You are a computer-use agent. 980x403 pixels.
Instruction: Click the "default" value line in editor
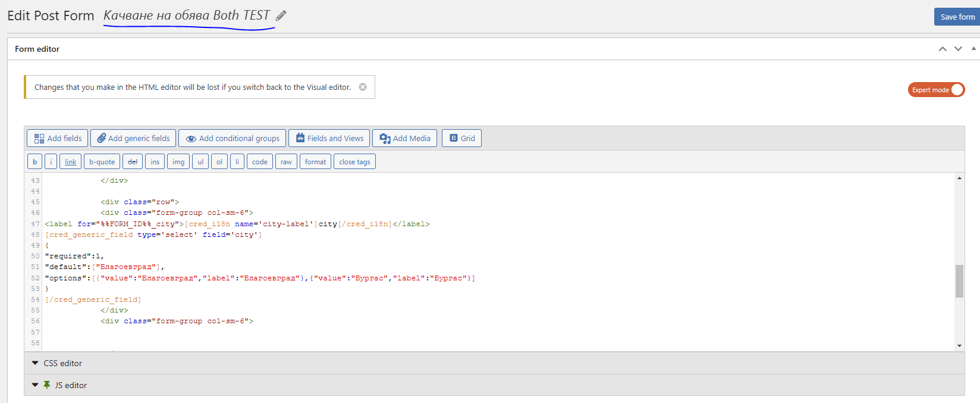pos(105,267)
